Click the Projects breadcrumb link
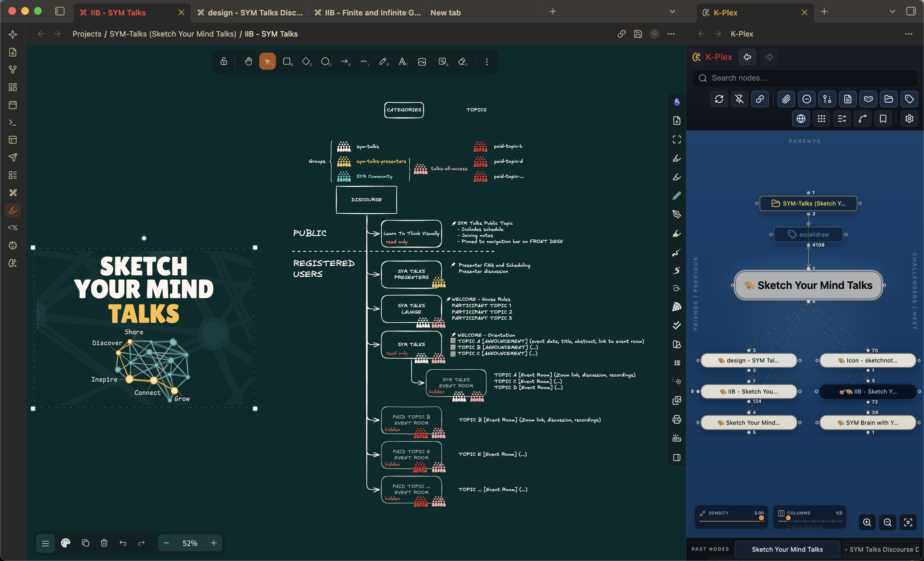The width and height of the screenshot is (924, 561). [x=87, y=34]
